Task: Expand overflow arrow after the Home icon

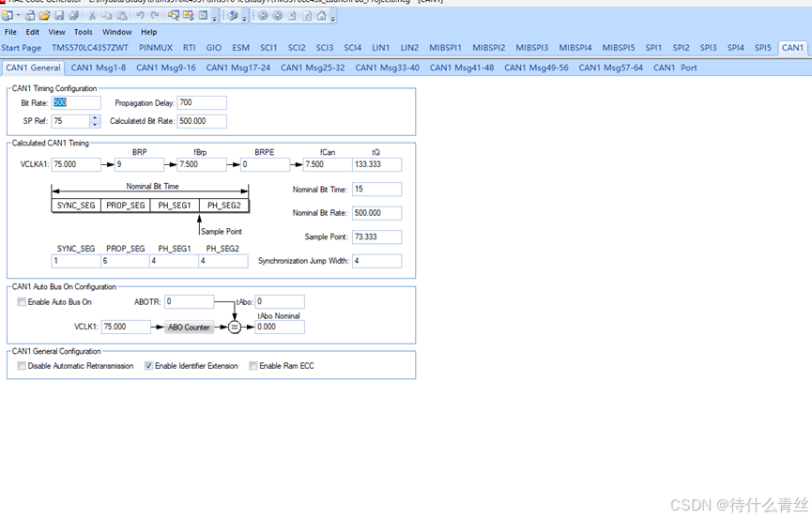Action: (x=333, y=19)
